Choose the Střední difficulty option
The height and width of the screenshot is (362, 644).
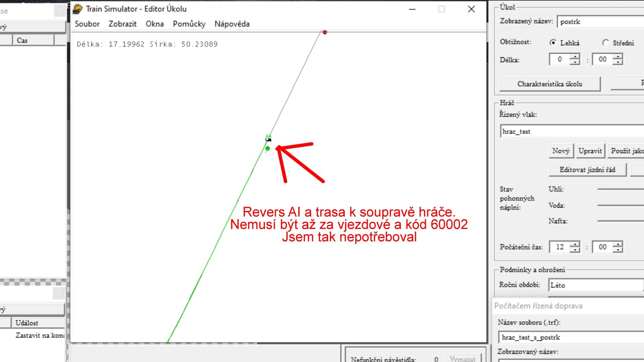pyautogui.click(x=605, y=43)
